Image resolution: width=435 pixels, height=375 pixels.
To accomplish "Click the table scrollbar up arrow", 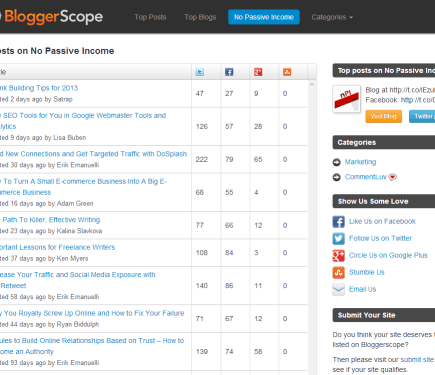I will (x=312, y=85).
